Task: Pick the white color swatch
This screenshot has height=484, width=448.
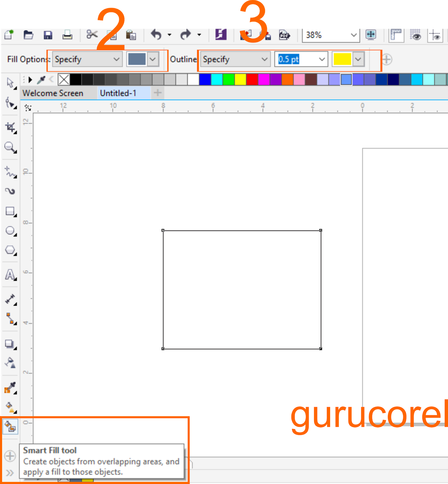Action: [x=193, y=80]
